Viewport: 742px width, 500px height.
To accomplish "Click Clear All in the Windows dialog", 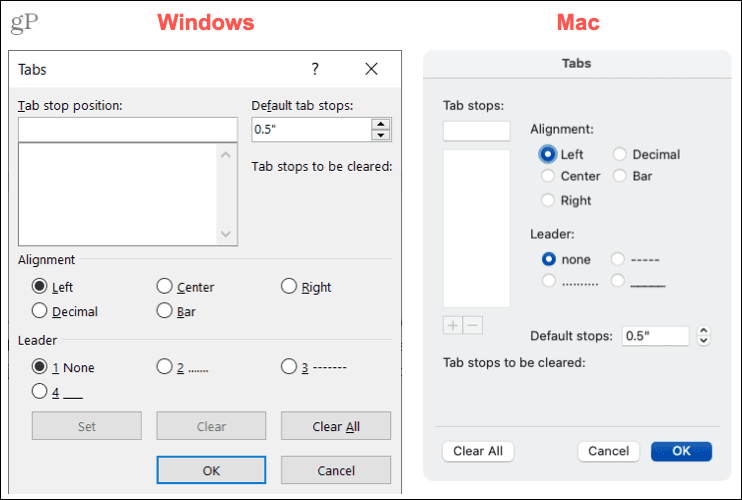I will (x=336, y=426).
